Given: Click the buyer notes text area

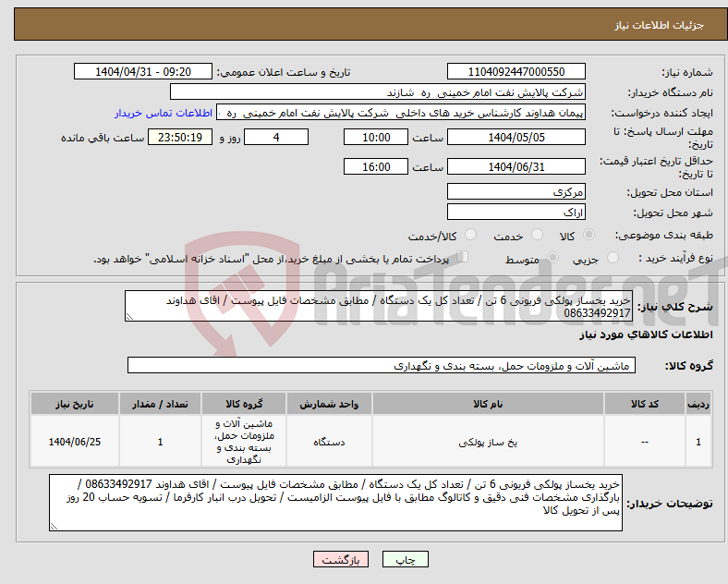Looking at the screenshot, I should click(x=335, y=503).
